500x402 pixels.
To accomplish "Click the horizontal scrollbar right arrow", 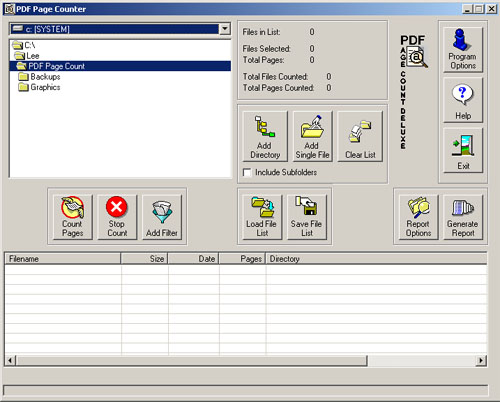I will click(x=481, y=360).
